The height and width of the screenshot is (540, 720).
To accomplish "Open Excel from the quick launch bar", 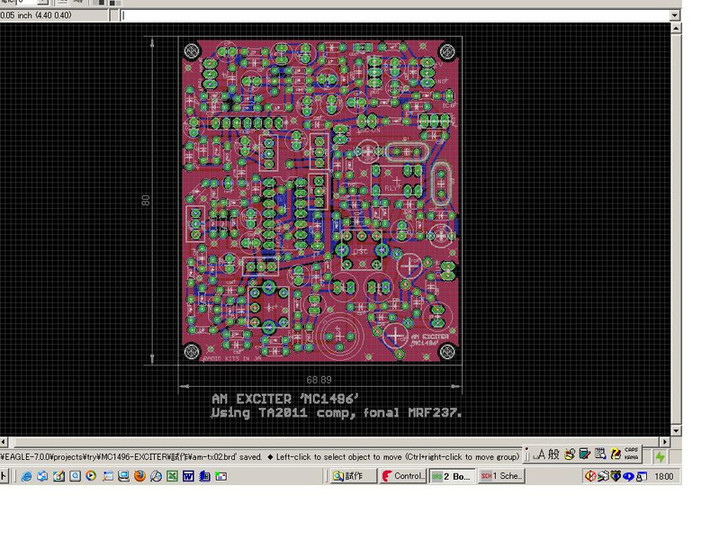I will [171, 477].
